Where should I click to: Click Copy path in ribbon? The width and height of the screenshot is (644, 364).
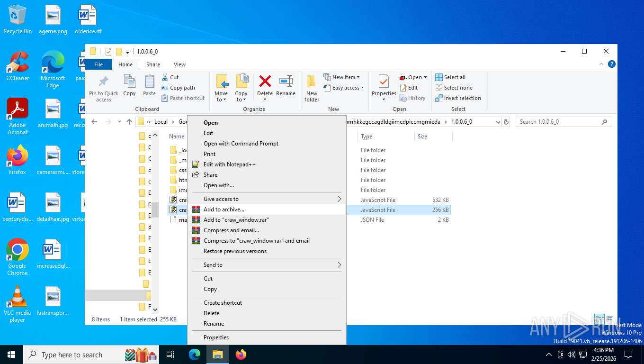(x=178, y=88)
